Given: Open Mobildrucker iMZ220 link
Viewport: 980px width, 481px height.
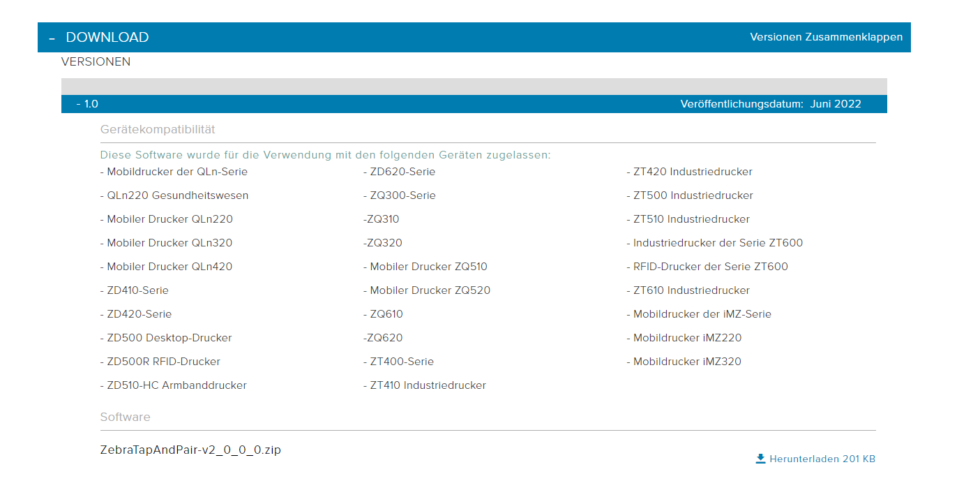Looking at the screenshot, I should [684, 338].
